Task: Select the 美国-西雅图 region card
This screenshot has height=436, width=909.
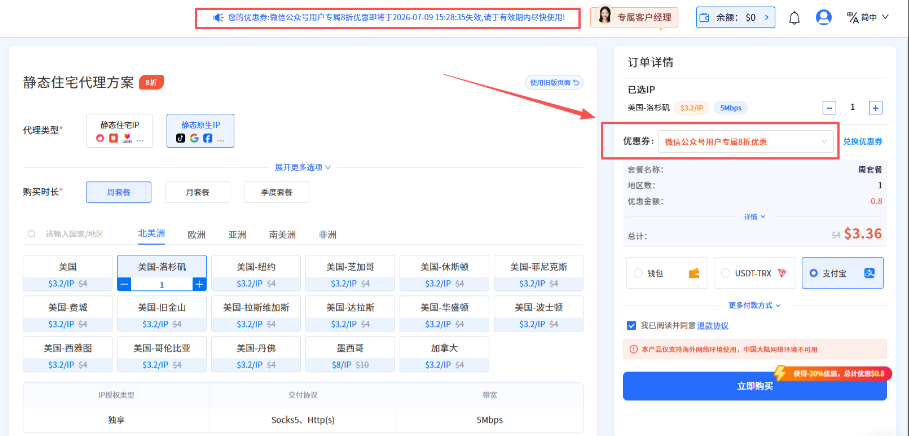Action: click(x=68, y=354)
